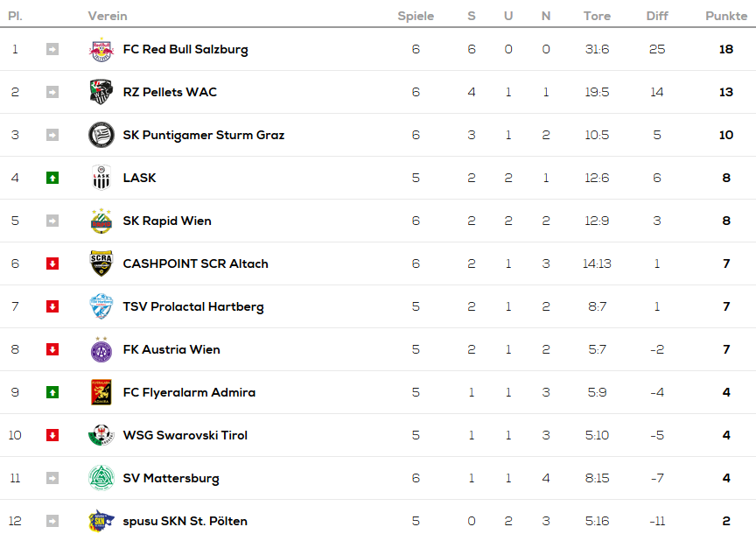Click the SCR Altach shield logo

(101, 263)
